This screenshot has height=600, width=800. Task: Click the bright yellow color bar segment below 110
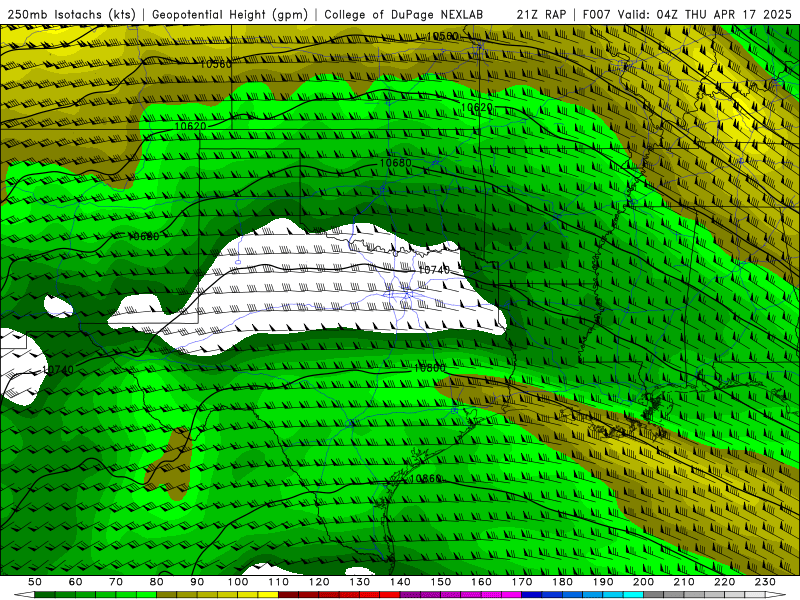(x=268, y=595)
